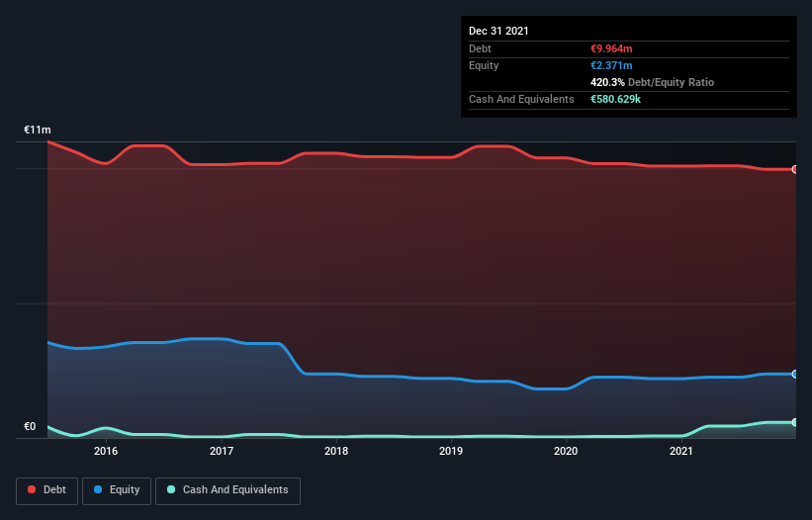Image resolution: width=812 pixels, height=520 pixels.
Task: Click the €2.371m equity value
Action: tap(611, 65)
